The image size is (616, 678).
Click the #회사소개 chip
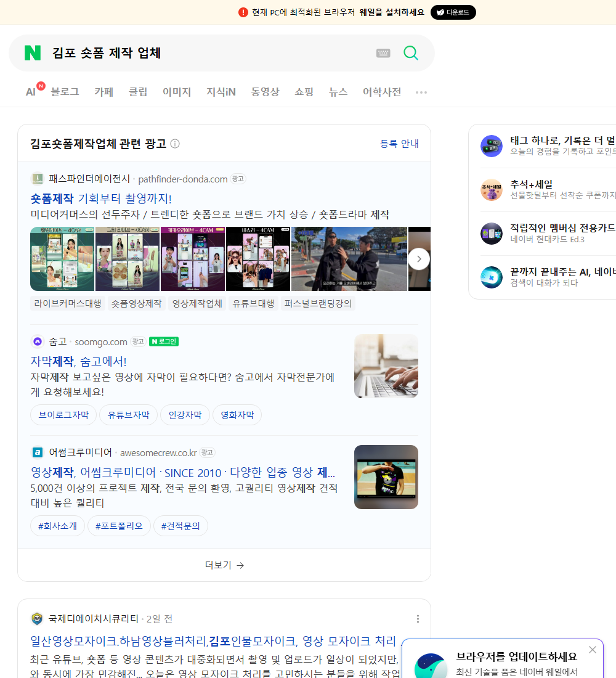[x=57, y=526]
